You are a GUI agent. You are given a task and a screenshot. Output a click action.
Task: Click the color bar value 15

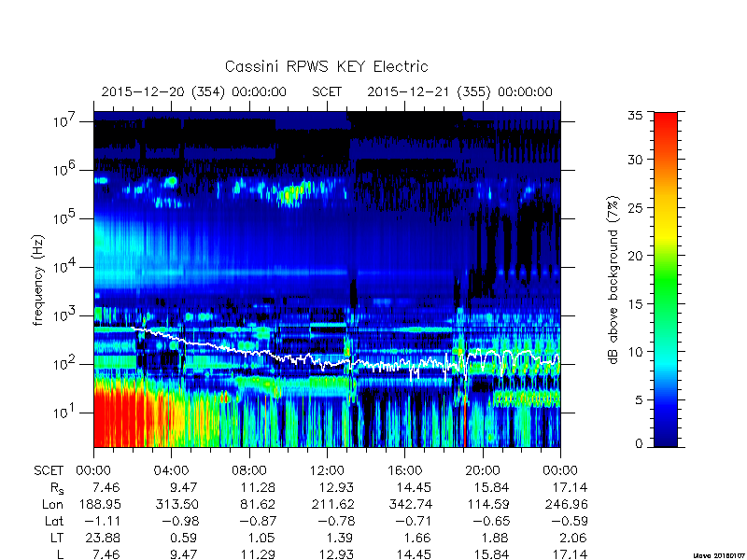635,304
